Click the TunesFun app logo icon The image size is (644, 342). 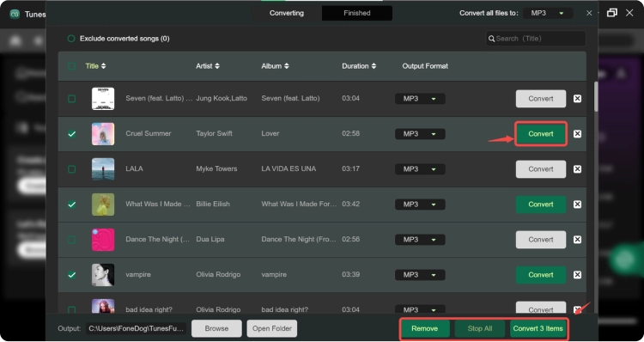tap(15, 14)
